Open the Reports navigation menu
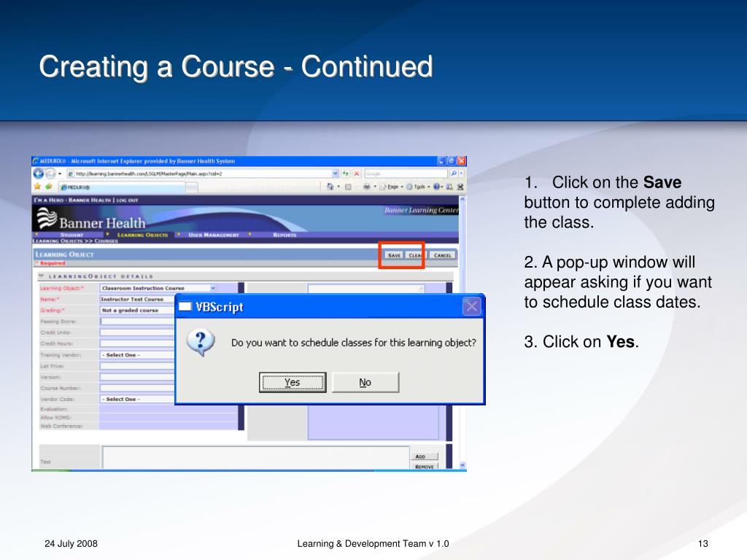Screen dimensions: 747x560 coord(285,235)
